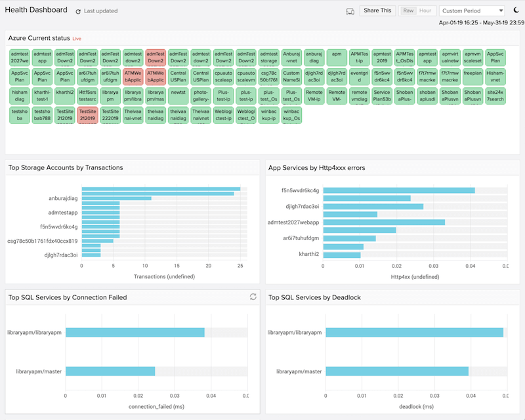
Task: Refresh the Top SQL Services by Connection Failed widget
Action: [253, 297]
